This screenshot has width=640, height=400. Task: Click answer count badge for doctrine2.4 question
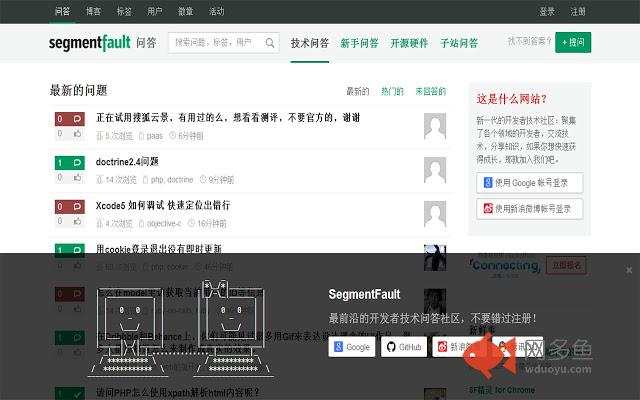pos(70,163)
